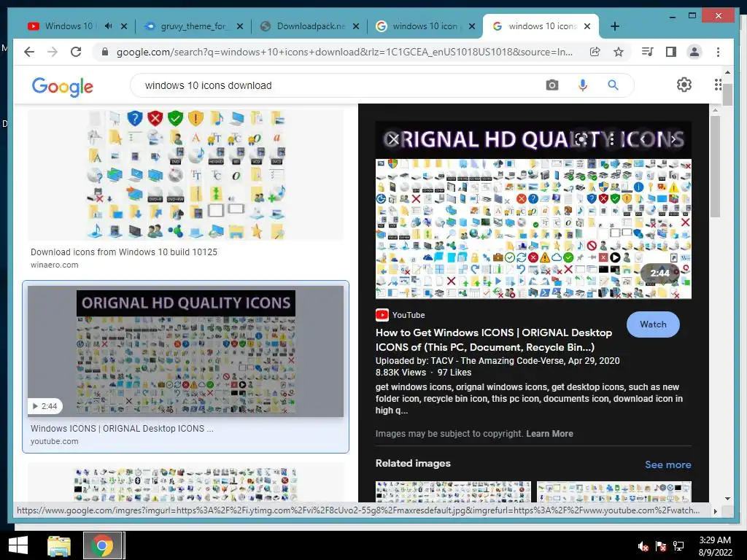Screen dimensions: 747x560
Task: Open the taskbar clock showing 3:29 AM
Action: tap(715, 546)
